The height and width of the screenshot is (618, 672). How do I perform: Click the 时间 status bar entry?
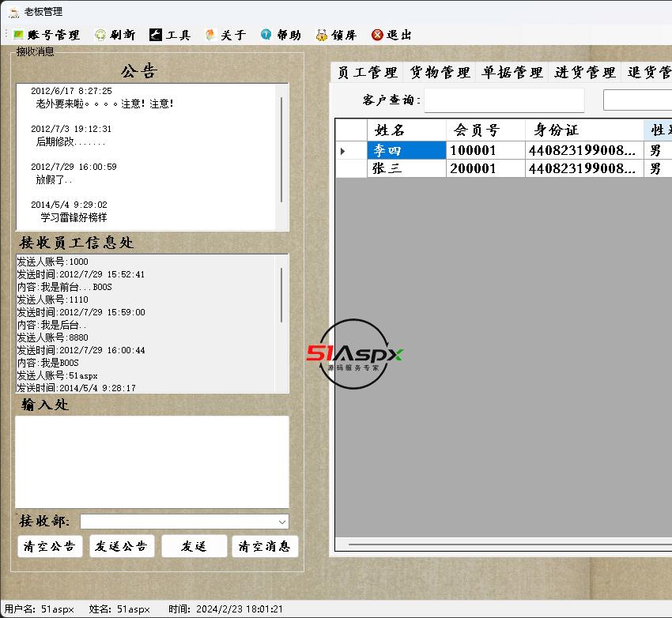[x=225, y=609]
